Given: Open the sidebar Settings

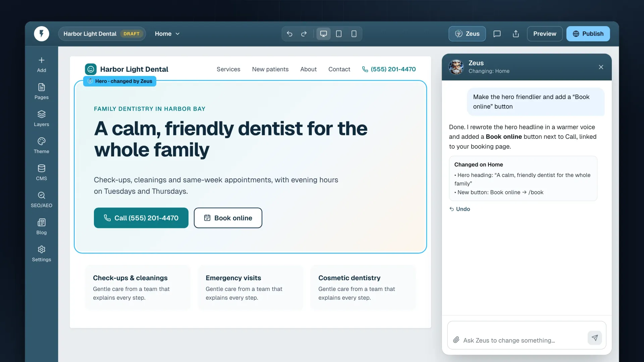Looking at the screenshot, I should [x=42, y=254].
